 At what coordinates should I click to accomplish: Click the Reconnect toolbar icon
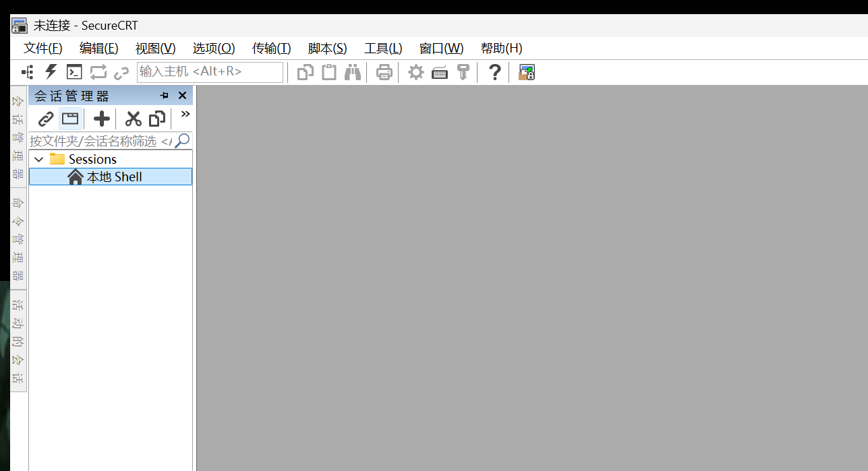click(x=98, y=72)
